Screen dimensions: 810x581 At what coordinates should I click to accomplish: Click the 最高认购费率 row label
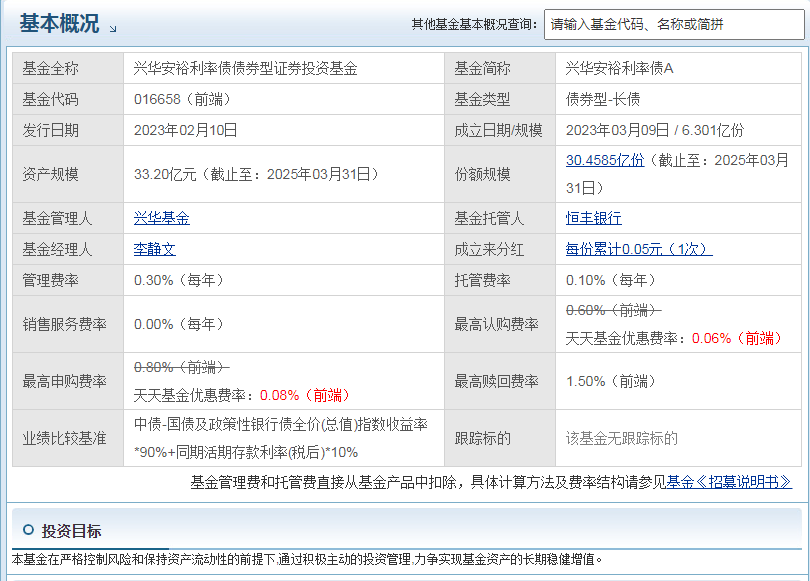click(496, 324)
